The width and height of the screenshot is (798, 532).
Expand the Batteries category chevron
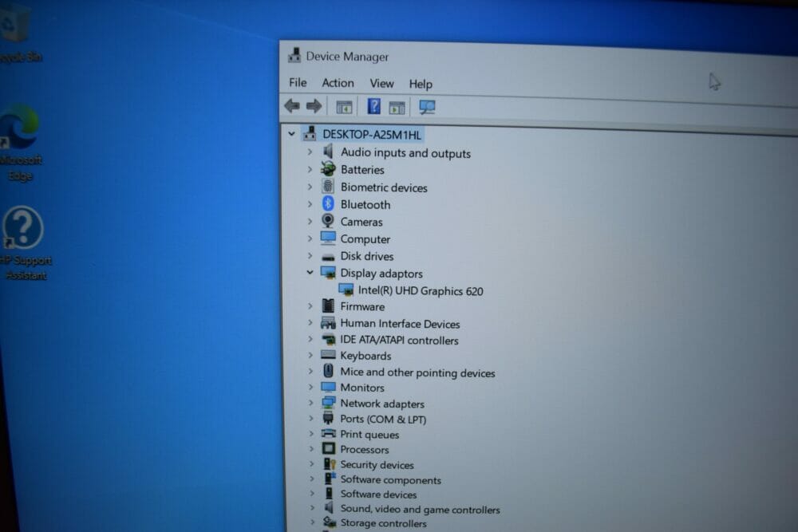[310, 169]
